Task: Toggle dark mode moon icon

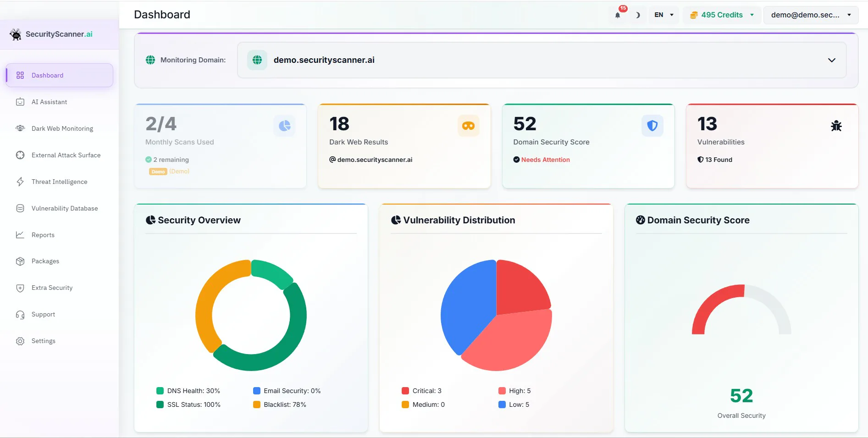Action: point(638,15)
